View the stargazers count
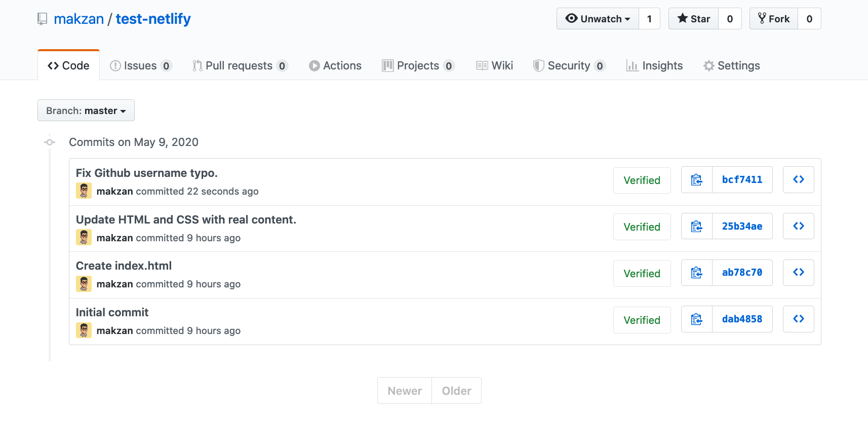This screenshot has height=445, width=868. (x=730, y=19)
